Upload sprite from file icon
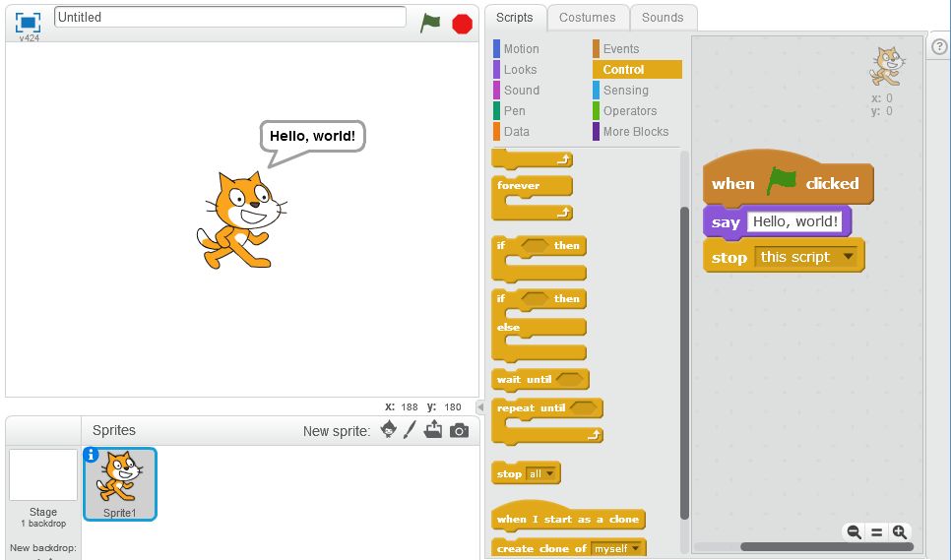The width and height of the screenshot is (951, 560). tap(433, 430)
